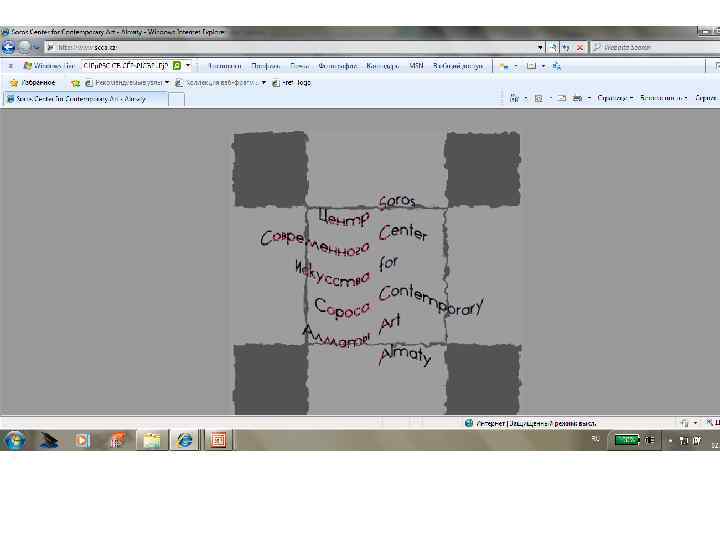Screen dimensions: 720x540
Task: Expand the Коллекция веб-фрагментов dropdown arrow
Action: (264, 83)
